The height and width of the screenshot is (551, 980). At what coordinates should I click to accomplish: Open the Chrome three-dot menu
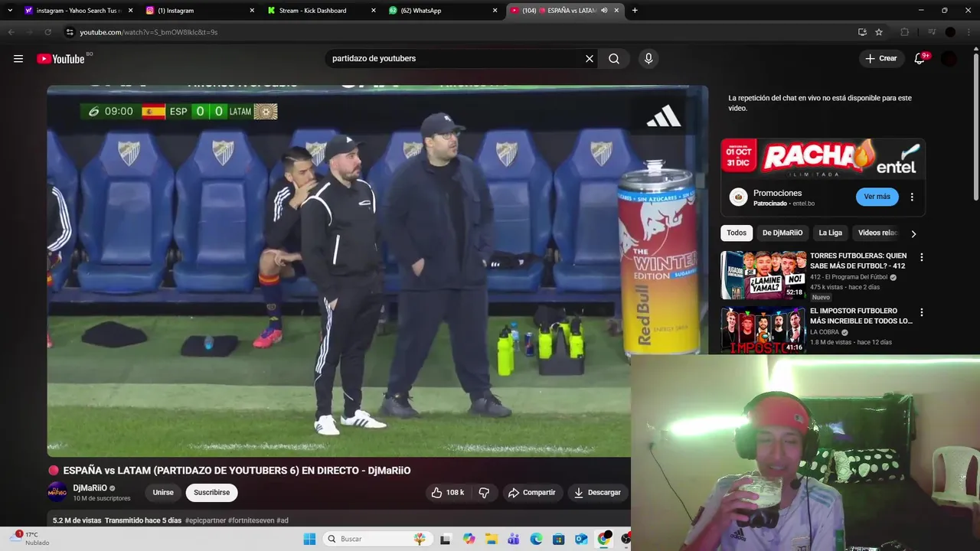point(968,32)
